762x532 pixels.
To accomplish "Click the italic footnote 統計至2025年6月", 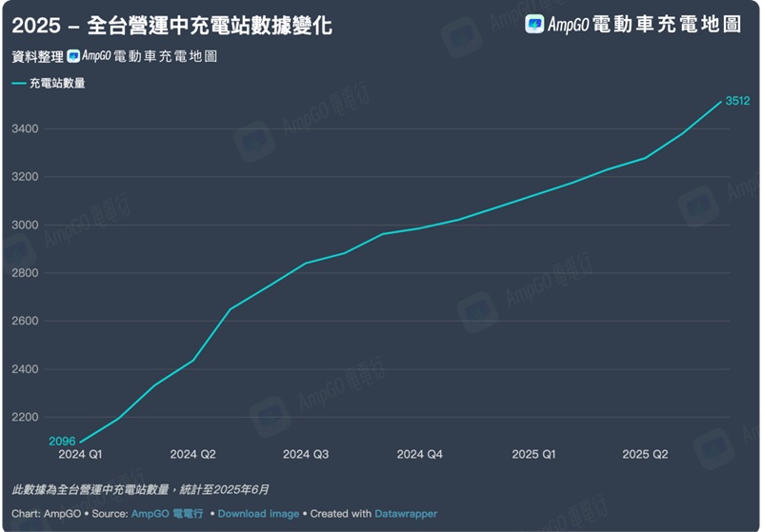I will tap(223, 490).
